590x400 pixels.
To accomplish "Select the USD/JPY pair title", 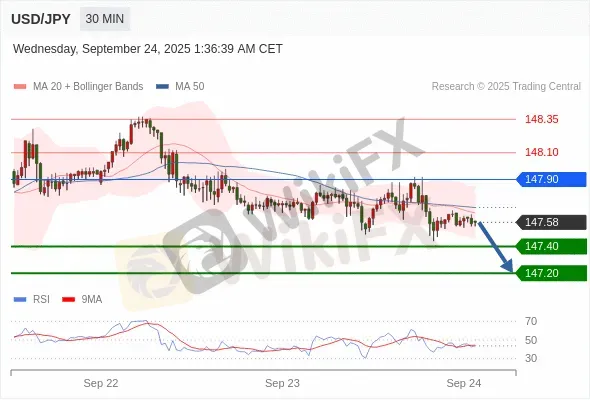I will click(41, 19).
